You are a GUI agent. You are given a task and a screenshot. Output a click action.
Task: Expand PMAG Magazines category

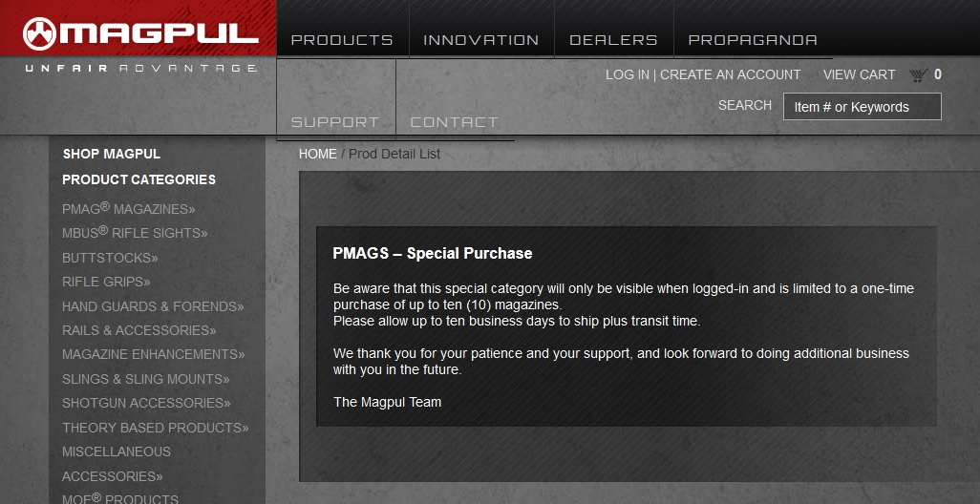tap(129, 209)
